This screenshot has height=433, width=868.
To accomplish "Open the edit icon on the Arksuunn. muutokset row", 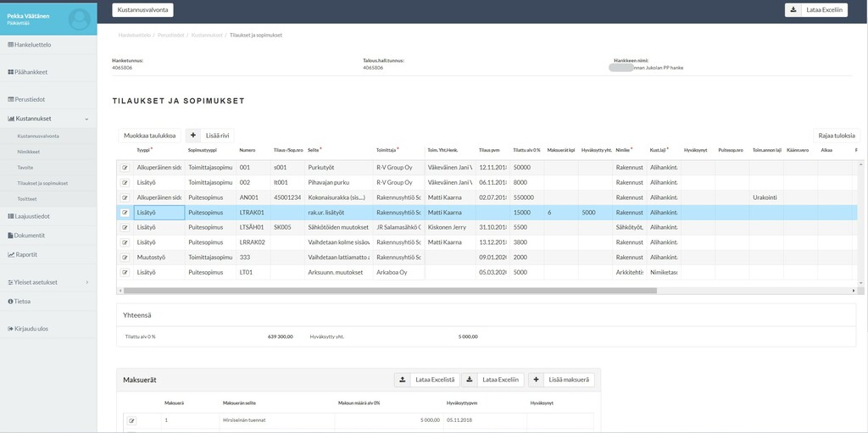I will pos(125,272).
